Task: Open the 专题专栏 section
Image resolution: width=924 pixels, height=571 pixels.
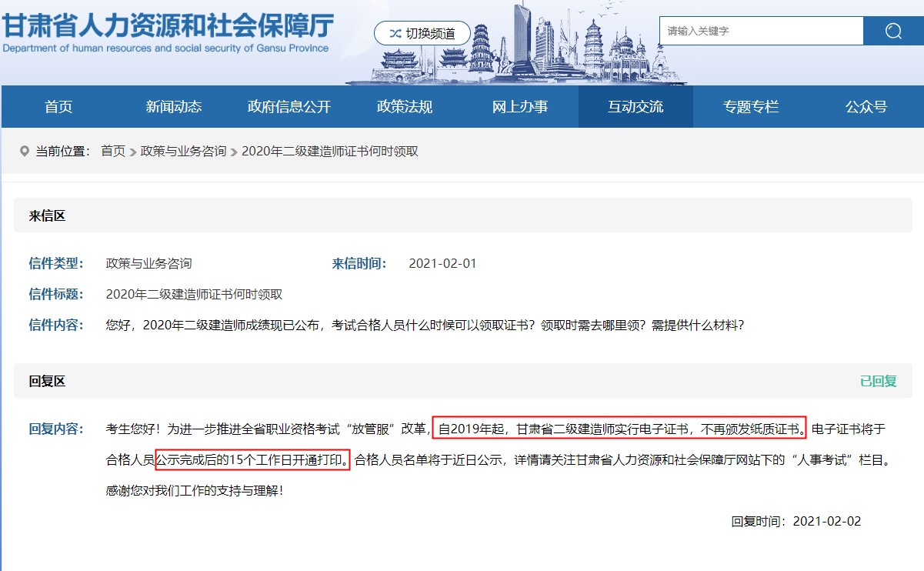Action: point(750,107)
